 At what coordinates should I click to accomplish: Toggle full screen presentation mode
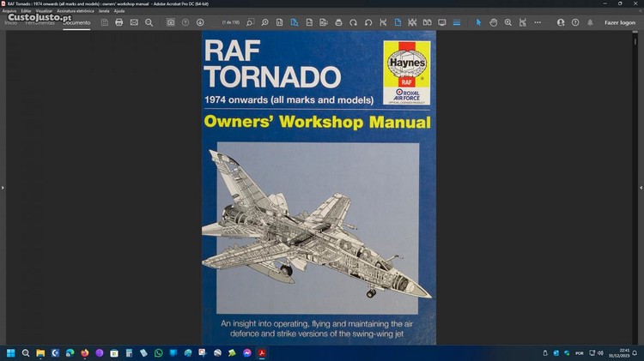[x=441, y=22]
